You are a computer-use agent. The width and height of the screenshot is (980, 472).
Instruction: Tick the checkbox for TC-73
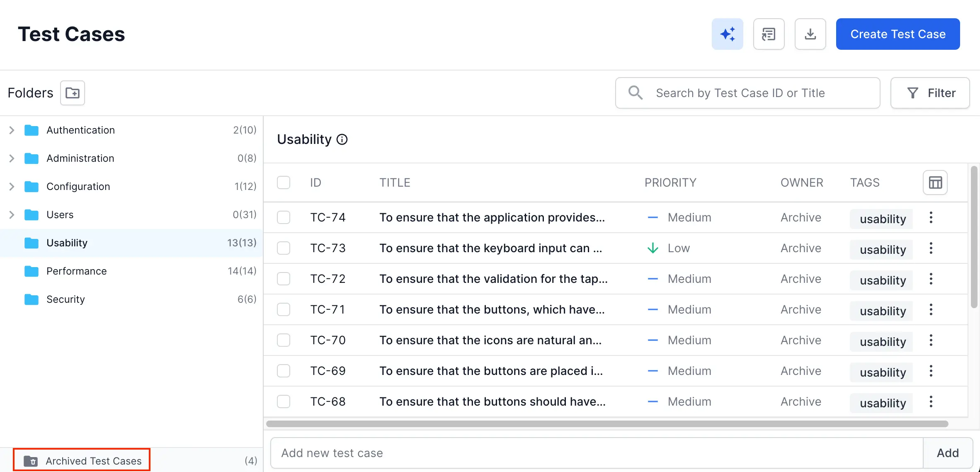(284, 248)
